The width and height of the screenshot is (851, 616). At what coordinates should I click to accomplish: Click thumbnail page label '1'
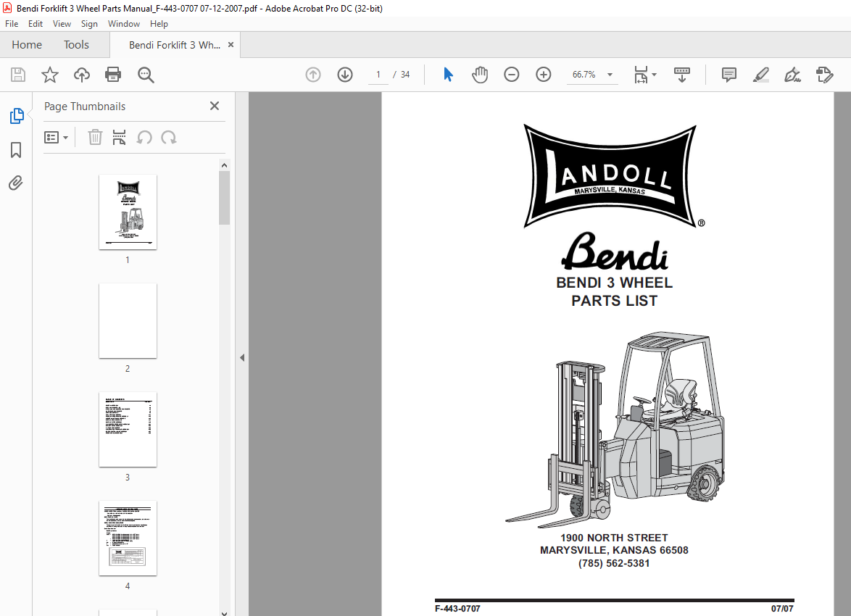[x=128, y=260]
